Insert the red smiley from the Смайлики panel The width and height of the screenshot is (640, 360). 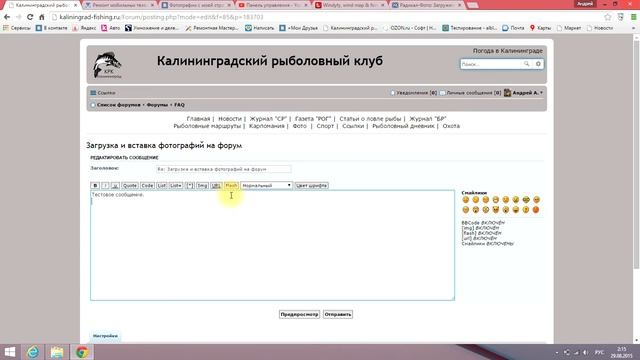tap(536, 209)
